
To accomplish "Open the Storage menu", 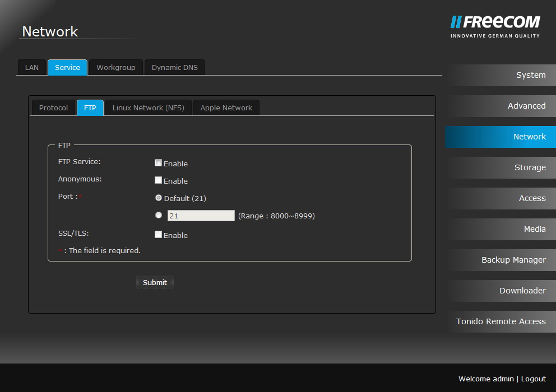I will pyautogui.click(x=501, y=167).
